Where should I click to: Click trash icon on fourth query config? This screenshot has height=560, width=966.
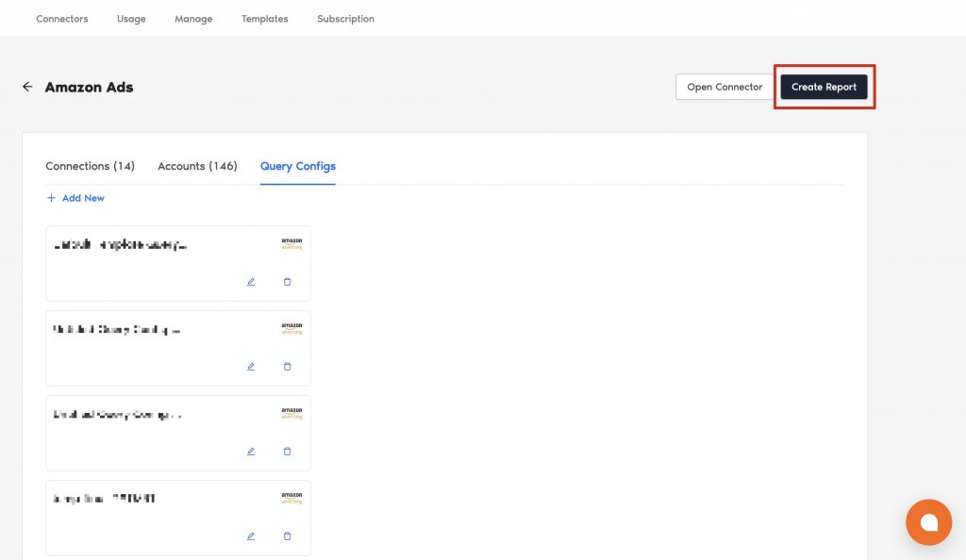(288, 536)
